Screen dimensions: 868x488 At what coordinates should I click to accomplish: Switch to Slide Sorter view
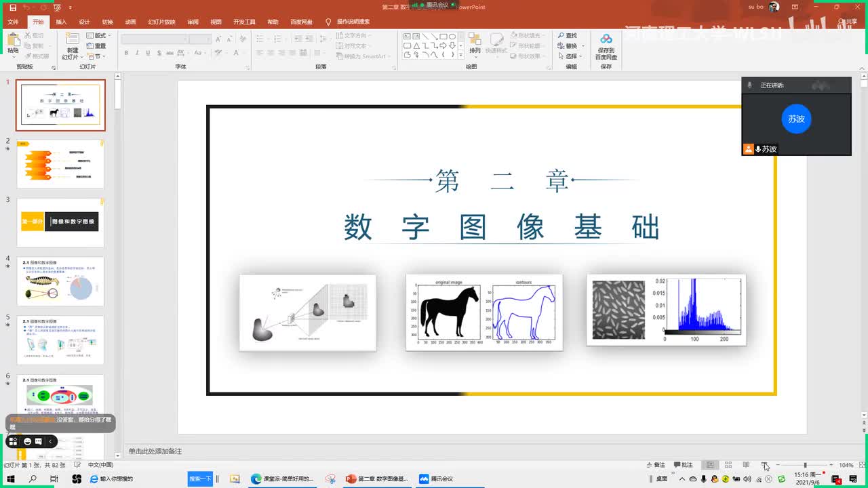pos(728,465)
